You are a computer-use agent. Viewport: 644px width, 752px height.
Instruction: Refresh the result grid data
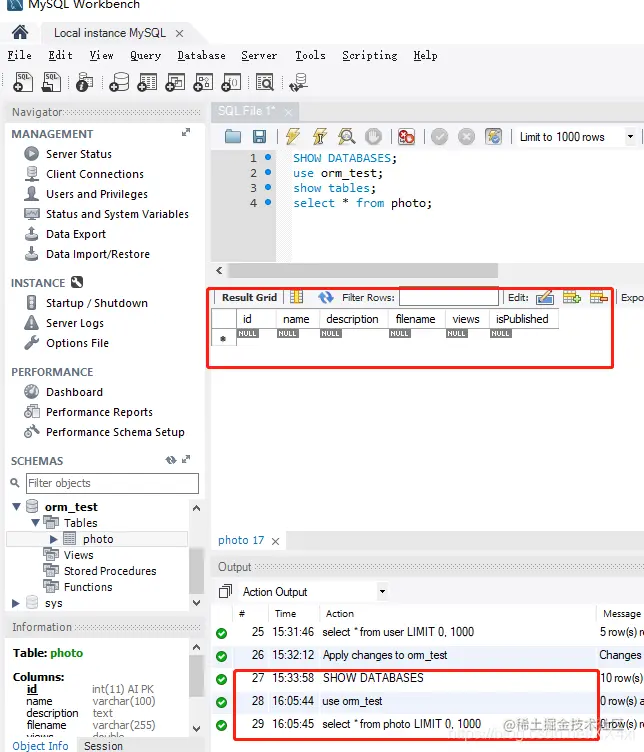click(326, 297)
